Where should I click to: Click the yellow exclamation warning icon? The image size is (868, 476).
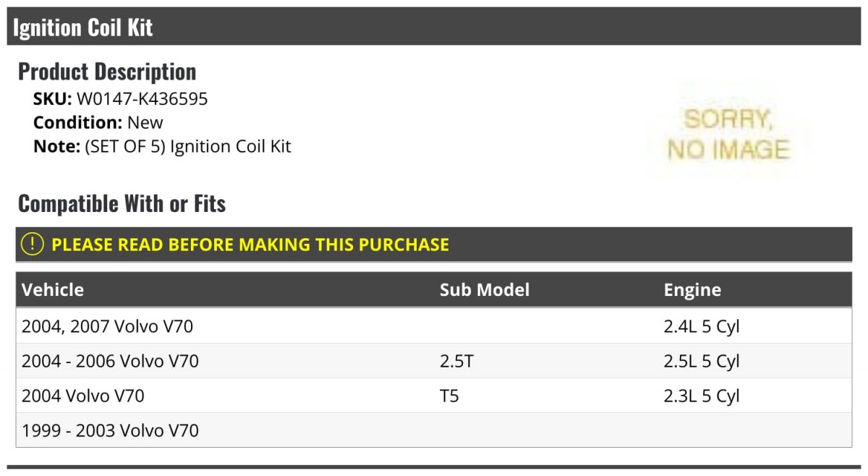(33, 245)
